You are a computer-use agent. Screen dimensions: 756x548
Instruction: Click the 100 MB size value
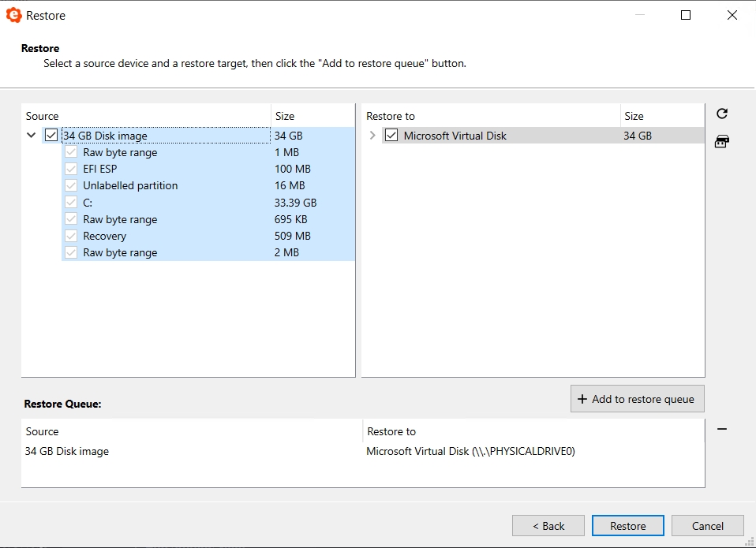(x=293, y=169)
